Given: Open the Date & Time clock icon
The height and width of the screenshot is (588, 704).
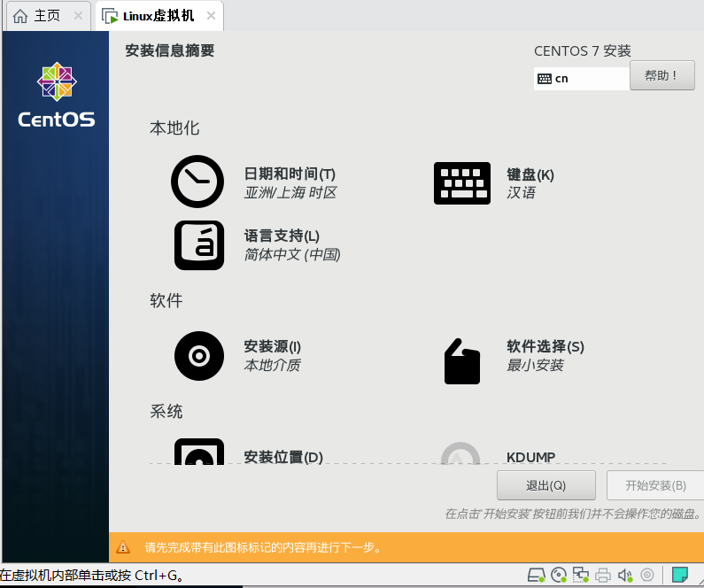Looking at the screenshot, I should click(197, 182).
